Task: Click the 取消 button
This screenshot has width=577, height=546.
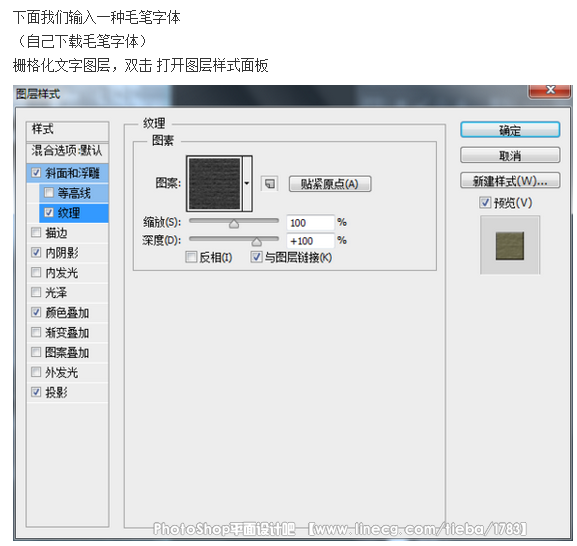Action: [x=510, y=155]
